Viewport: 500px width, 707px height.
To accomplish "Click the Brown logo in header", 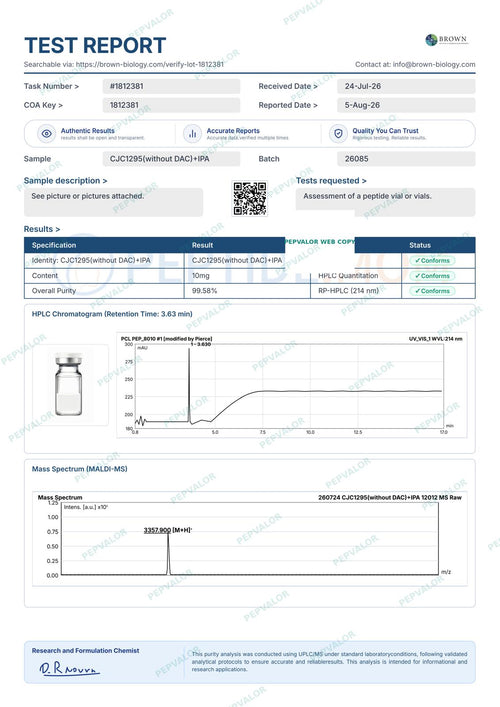I will 446,40.
